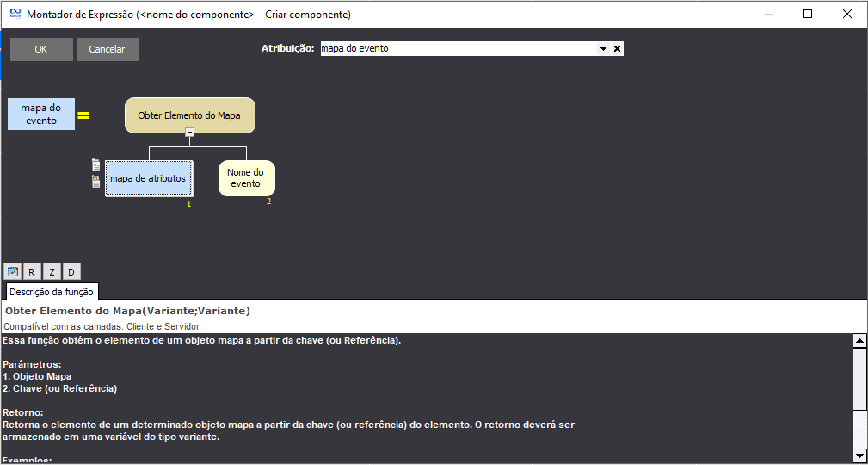The height and width of the screenshot is (465, 868).
Task: Open the Atribuição dropdown arrow
Action: 603,49
